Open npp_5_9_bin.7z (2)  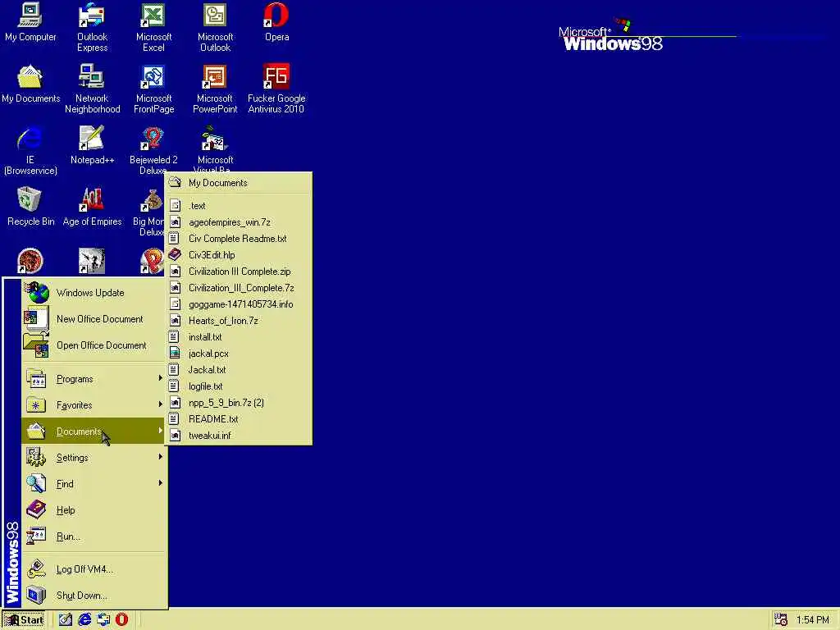239,403
